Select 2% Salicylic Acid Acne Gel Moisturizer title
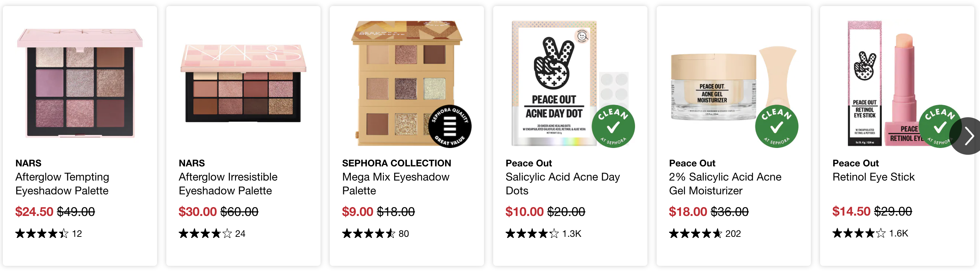The height and width of the screenshot is (274, 980). [725, 183]
